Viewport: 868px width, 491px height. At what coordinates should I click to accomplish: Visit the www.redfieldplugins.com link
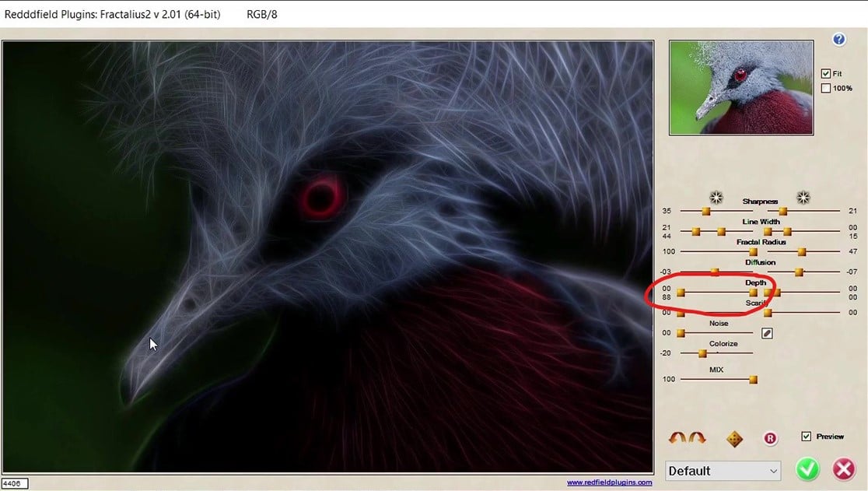(x=610, y=482)
